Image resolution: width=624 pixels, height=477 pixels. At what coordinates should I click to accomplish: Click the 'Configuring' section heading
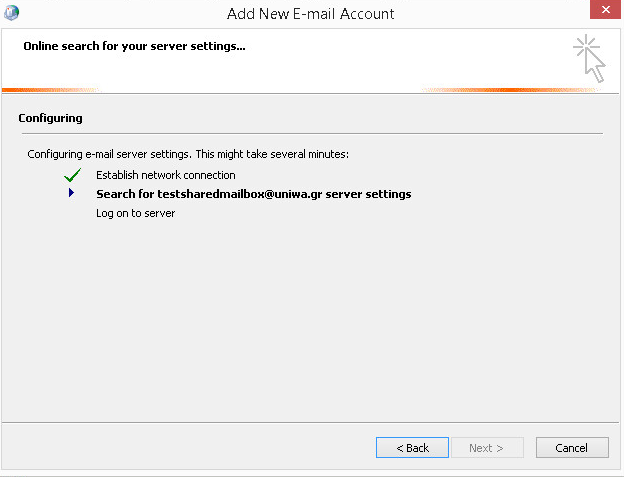pyautogui.click(x=50, y=118)
